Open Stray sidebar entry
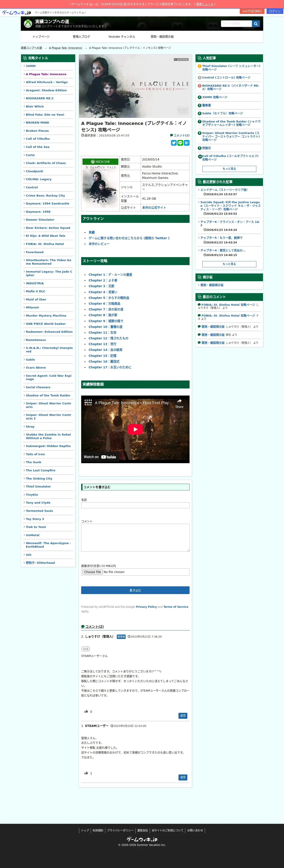284x868 pixels. coord(30,426)
